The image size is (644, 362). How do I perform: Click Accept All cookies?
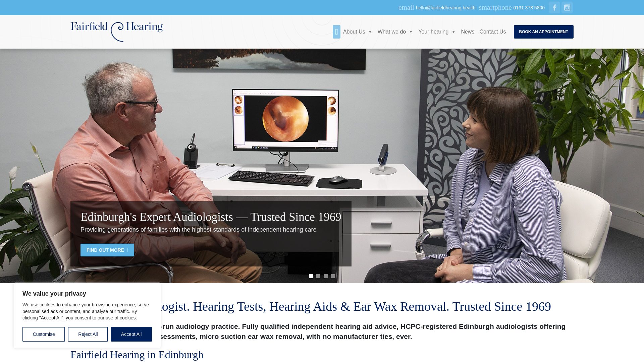(131, 334)
